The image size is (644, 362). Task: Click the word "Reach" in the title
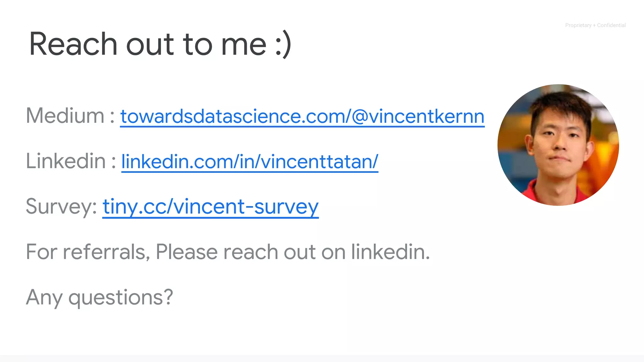pos(73,44)
